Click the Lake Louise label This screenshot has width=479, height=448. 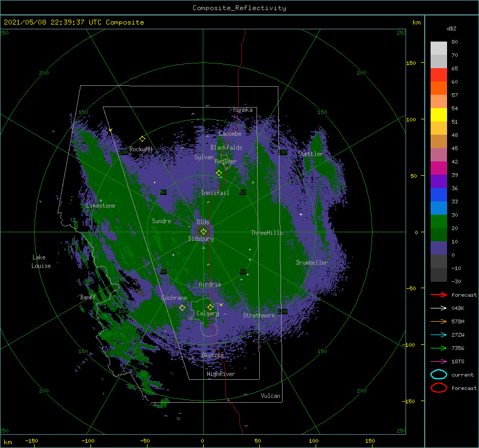coord(41,262)
